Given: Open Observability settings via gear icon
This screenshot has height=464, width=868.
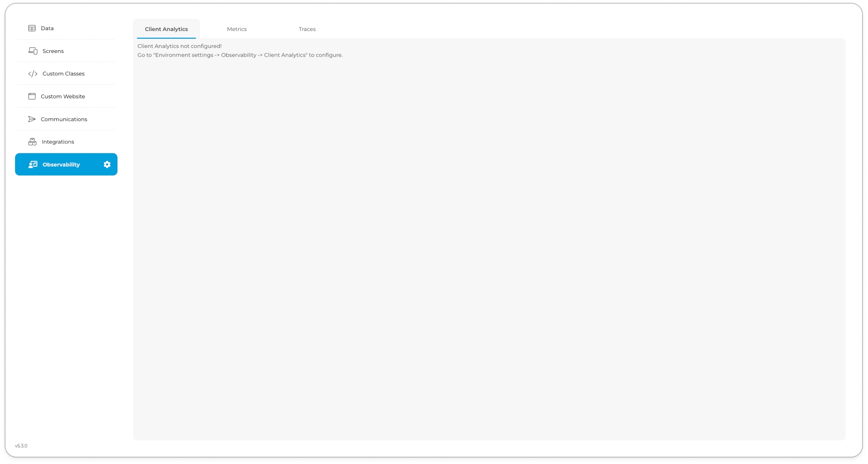Looking at the screenshot, I should tap(107, 164).
